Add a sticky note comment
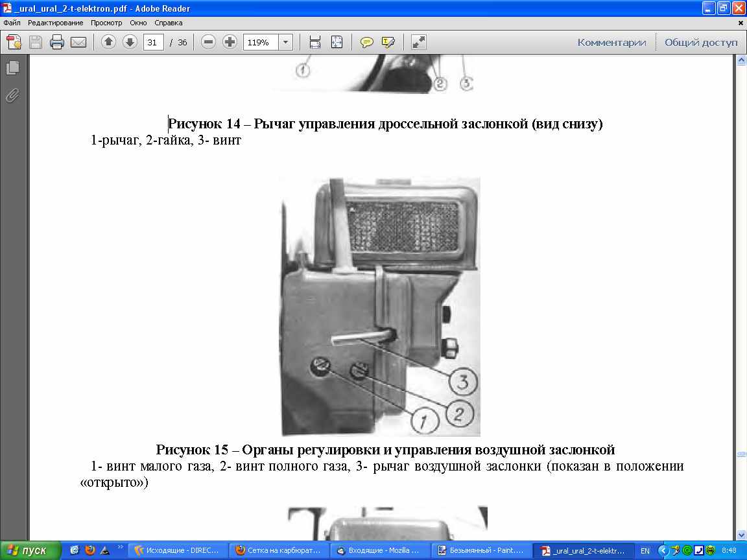 coord(367,43)
